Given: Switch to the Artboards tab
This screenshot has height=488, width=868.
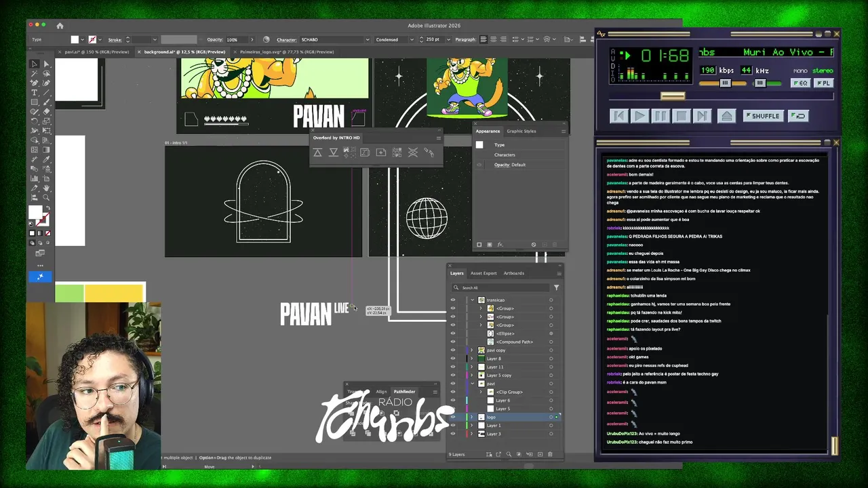Looking at the screenshot, I should point(513,273).
